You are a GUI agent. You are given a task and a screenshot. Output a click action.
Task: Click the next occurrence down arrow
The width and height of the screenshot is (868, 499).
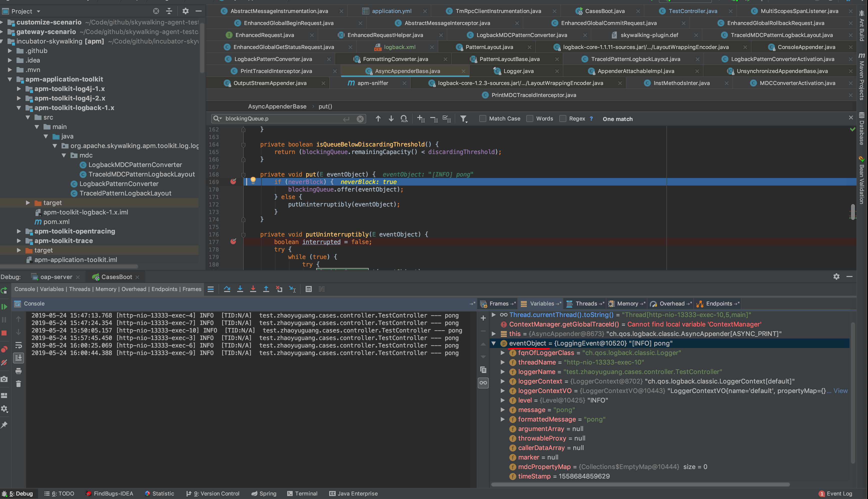point(391,118)
